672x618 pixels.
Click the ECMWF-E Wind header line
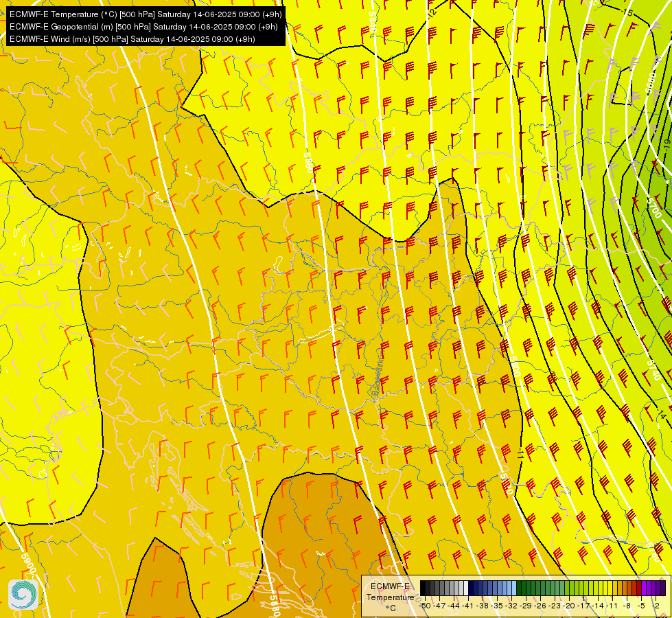pos(132,39)
